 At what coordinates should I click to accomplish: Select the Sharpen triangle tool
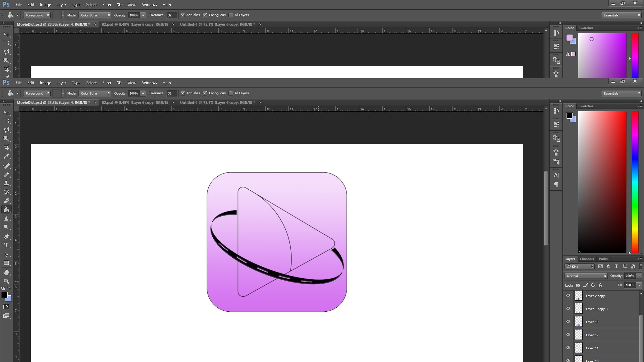[6, 218]
